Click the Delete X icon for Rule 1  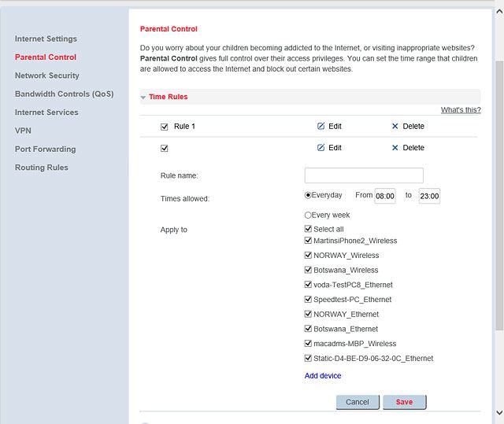pos(395,126)
